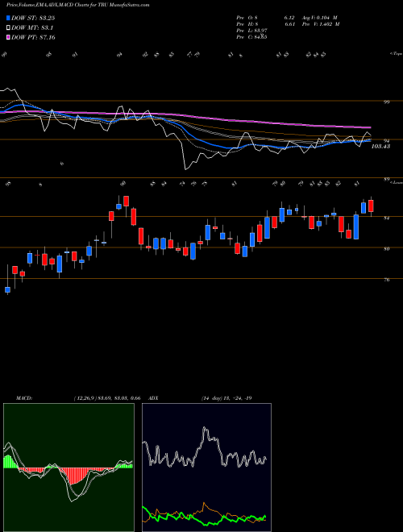Click the '103.43' price label on EMA chart
Screen dimensions: 403x532
(x=380, y=146)
